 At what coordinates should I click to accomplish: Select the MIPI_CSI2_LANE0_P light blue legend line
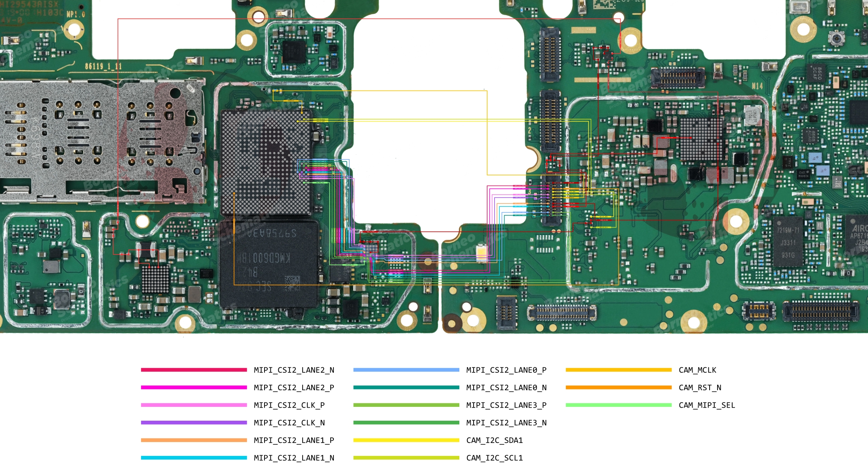coord(406,370)
